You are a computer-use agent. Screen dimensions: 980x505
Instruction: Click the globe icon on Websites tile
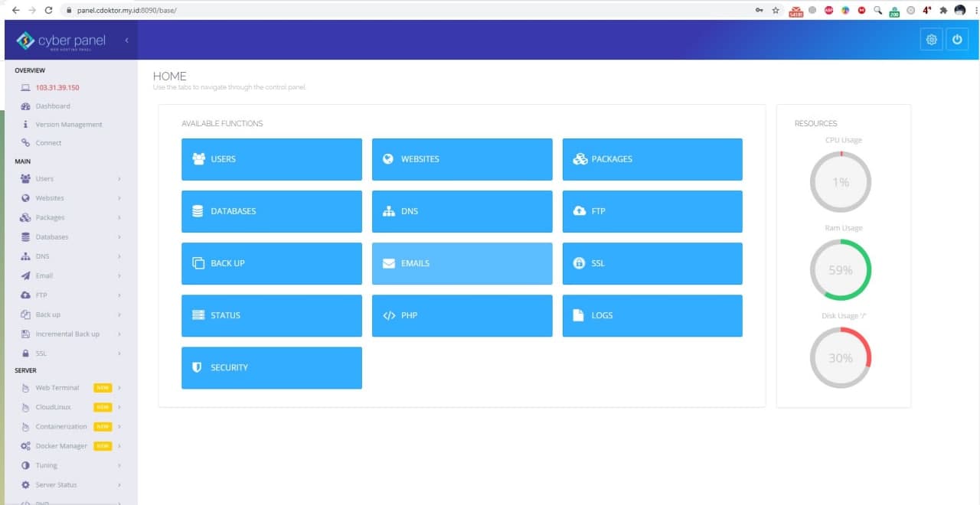(x=387, y=159)
